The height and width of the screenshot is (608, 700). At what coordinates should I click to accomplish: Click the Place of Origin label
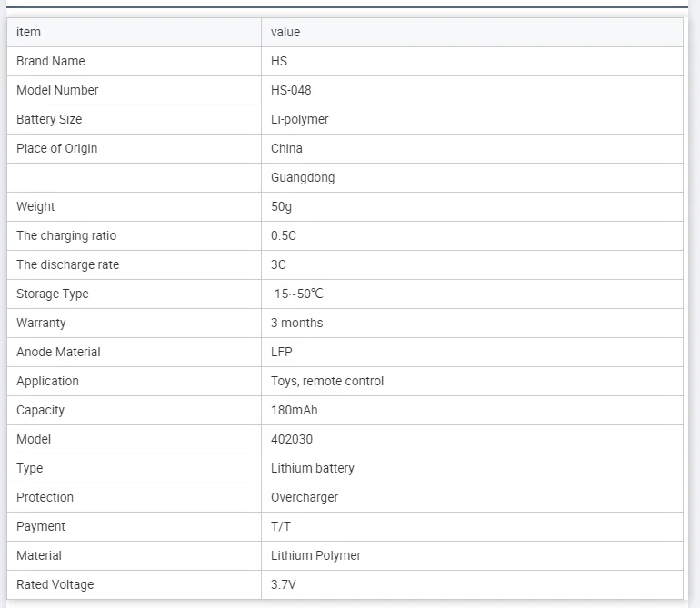tap(56, 148)
